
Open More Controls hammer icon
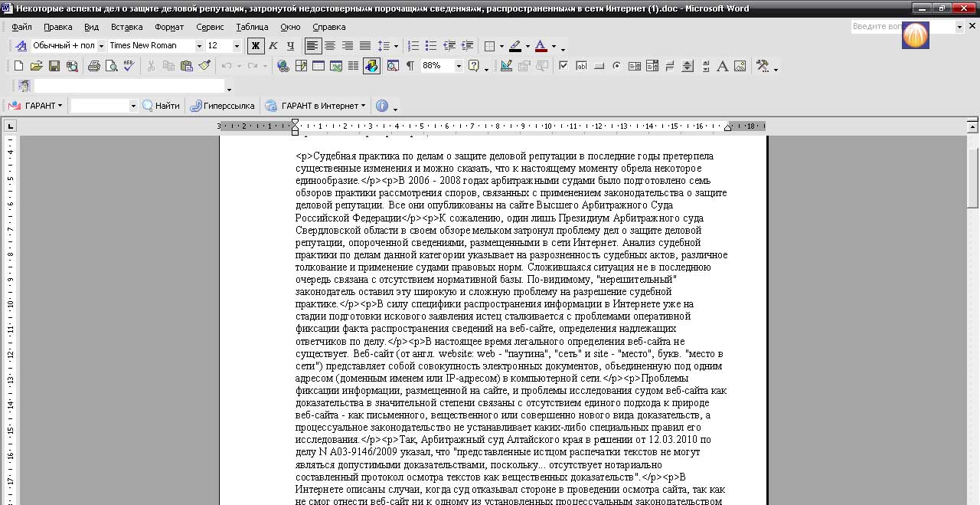(x=763, y=66)
